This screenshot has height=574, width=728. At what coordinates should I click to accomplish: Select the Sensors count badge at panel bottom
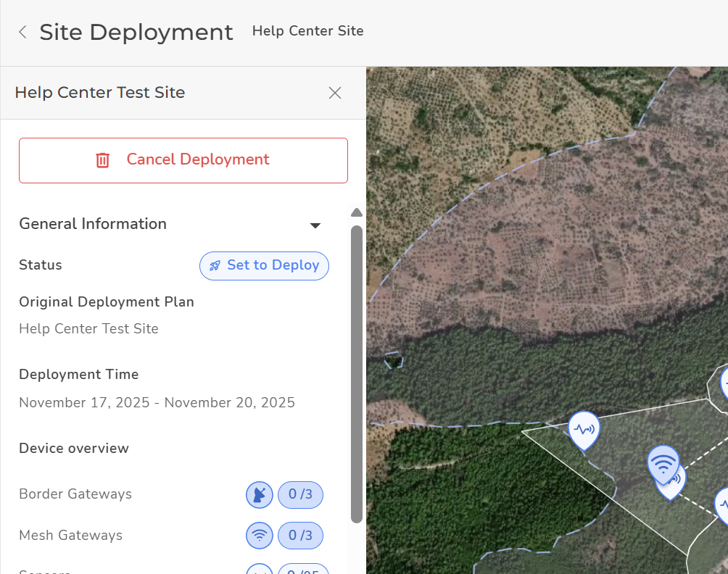pos(303,569)
